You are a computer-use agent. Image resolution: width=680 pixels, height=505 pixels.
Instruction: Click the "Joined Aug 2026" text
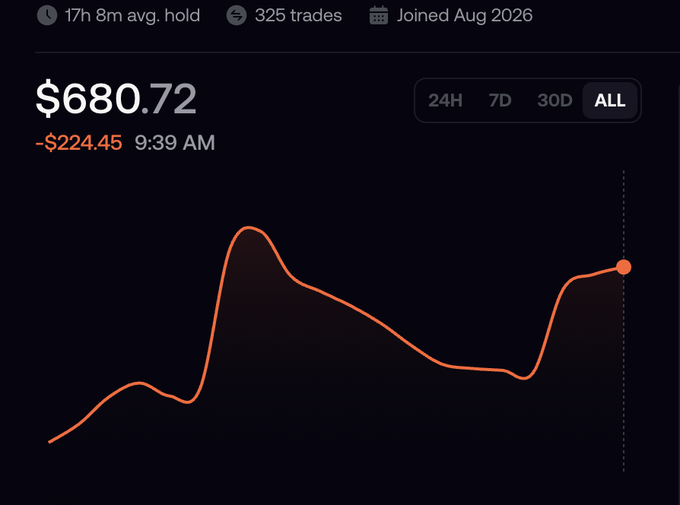pos(464,16)
